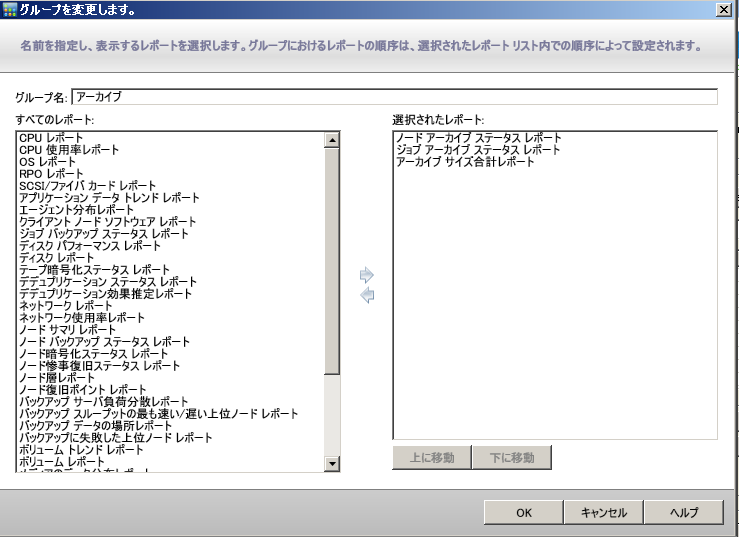
Task: Select ボリューム トレンド レポート item
Action: 82,450
